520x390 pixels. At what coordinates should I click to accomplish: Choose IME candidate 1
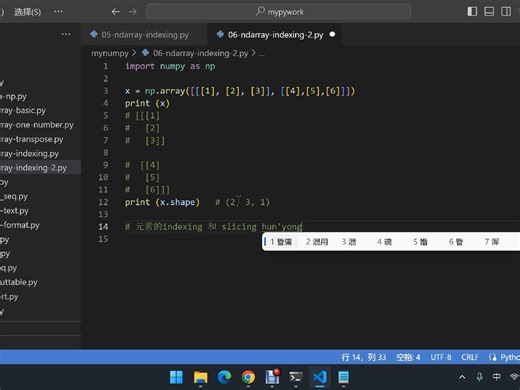281,242
